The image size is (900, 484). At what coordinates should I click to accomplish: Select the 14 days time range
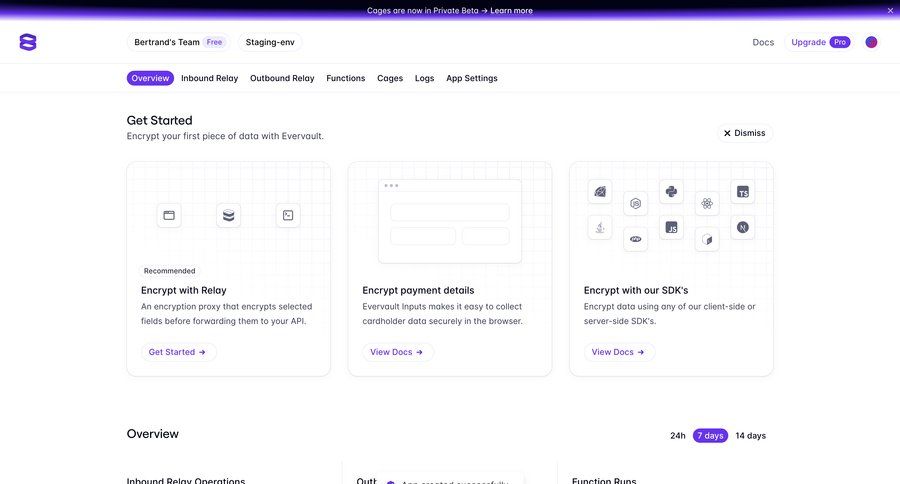point(751,435)
